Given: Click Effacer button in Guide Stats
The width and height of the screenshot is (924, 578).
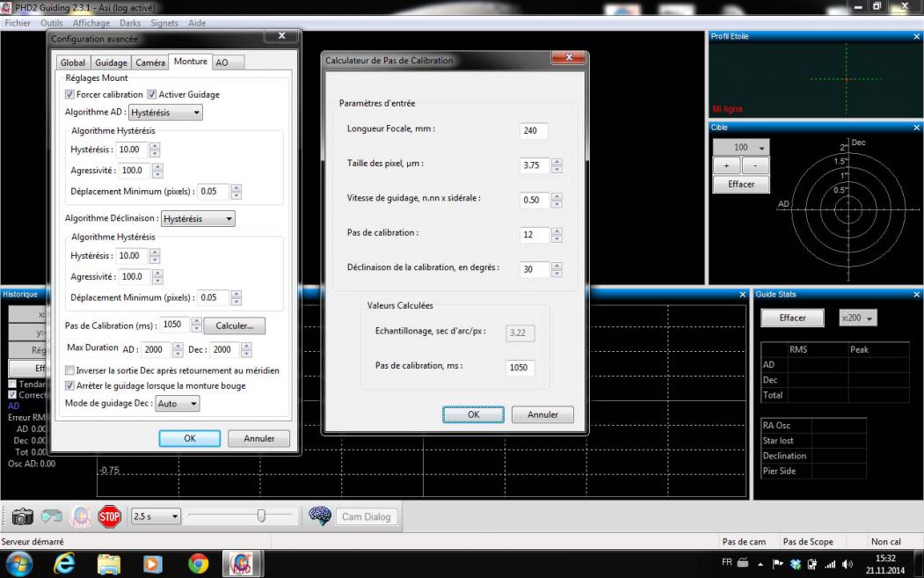Looking at the screenshot, I should tap(793, 318).
